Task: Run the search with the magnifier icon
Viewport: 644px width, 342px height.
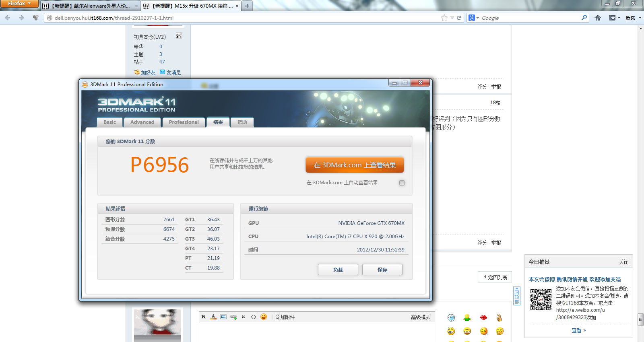Action: (584, 18)
